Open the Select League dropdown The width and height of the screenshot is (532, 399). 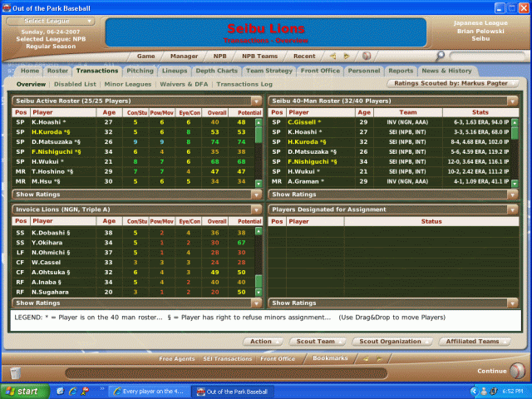coord(50,21)
